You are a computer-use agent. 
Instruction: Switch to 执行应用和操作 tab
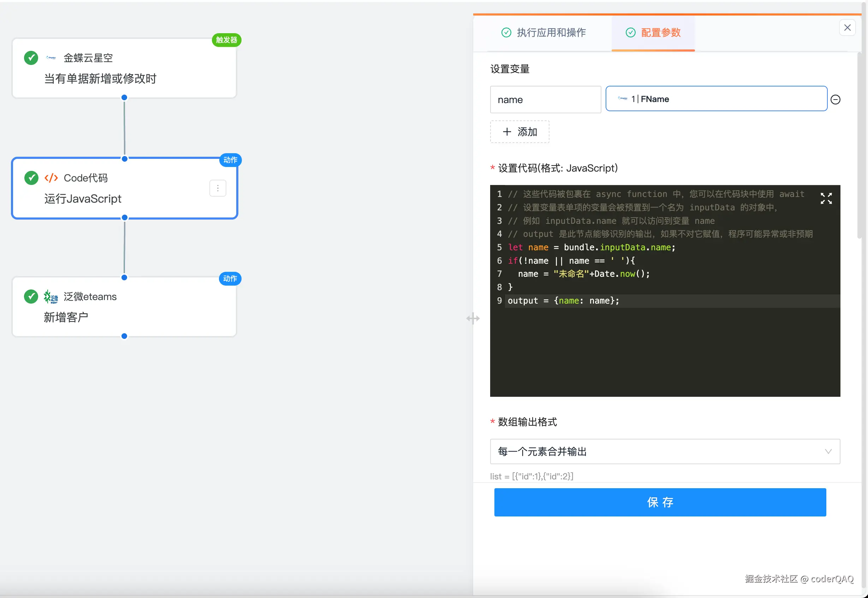543,32
